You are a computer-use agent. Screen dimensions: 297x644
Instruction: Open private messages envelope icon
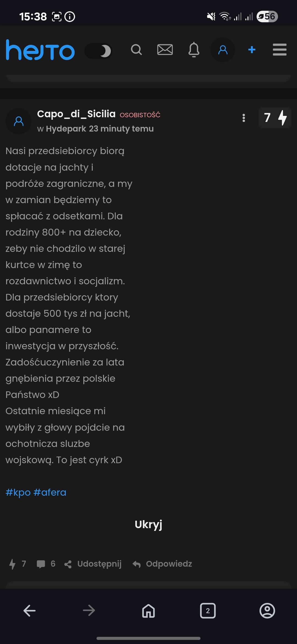click(165, 50)
